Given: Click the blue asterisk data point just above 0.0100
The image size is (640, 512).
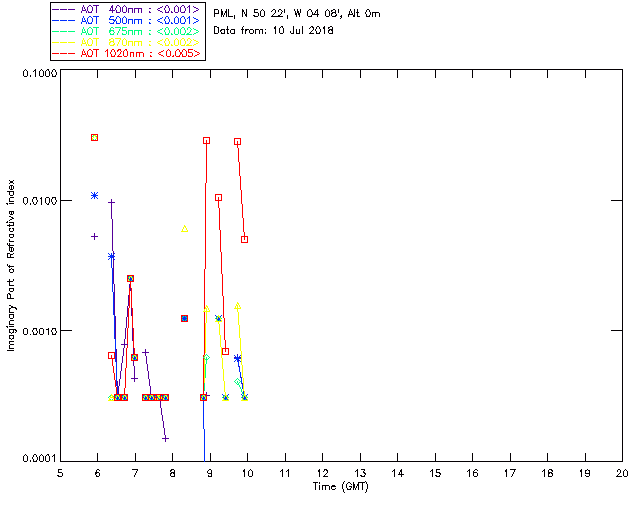Looking at the screenshot, I should [x=94, y=196].
